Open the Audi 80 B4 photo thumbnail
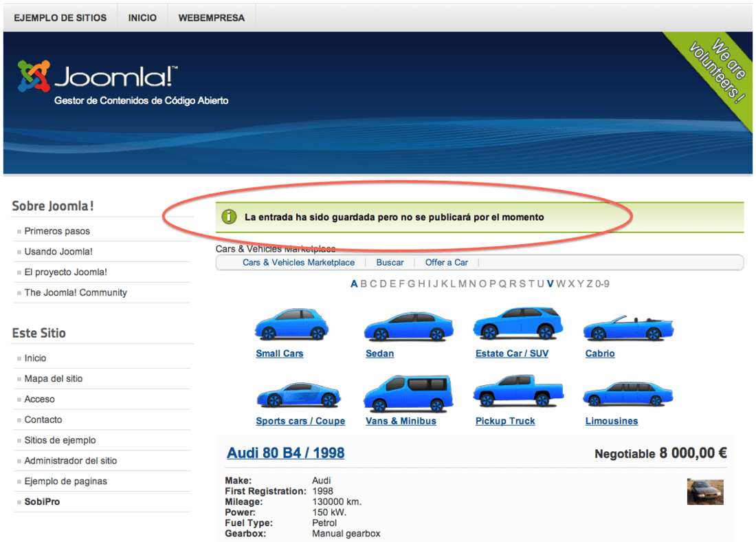Viewport: 756px width, 542px height. pos(705,491)
